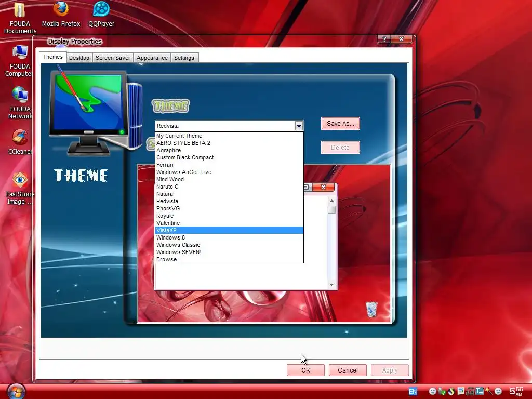Confirm with the OK button
The height and width of the screenshot is (399, 532).
click(305, 370)
